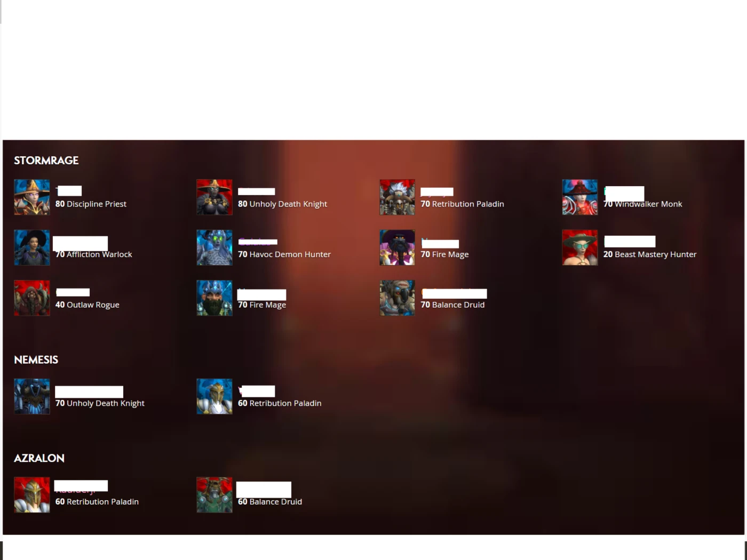This screenshot has width=747, height=560.
Task: Select the 20 Beast Mastery Hunter avatar
Action: pos(580,247)
